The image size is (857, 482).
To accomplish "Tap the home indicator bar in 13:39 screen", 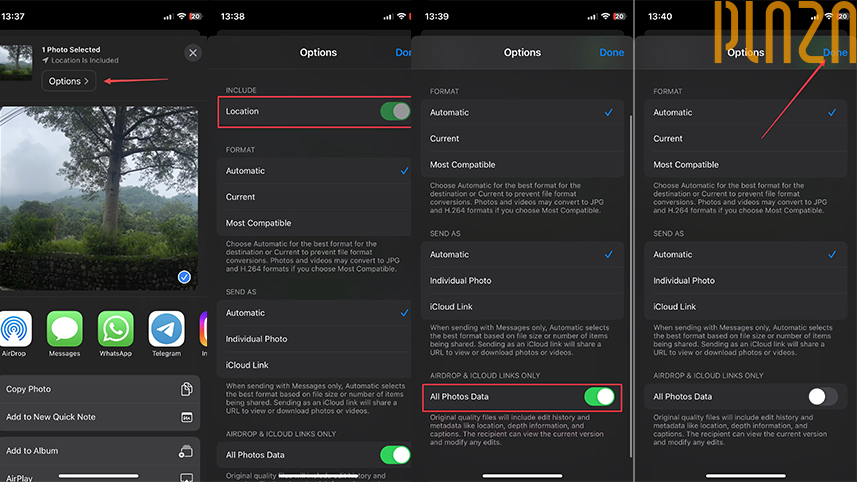I will [523, 475].
